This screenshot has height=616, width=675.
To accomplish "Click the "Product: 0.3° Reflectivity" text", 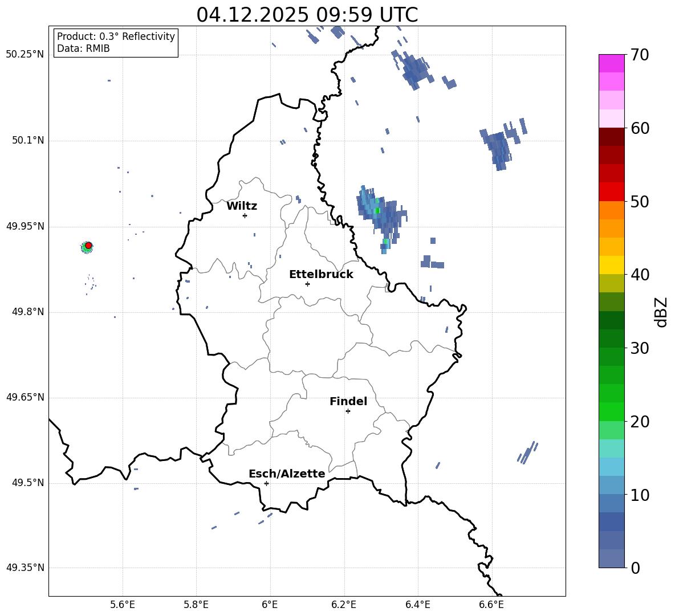I will 116,36.
